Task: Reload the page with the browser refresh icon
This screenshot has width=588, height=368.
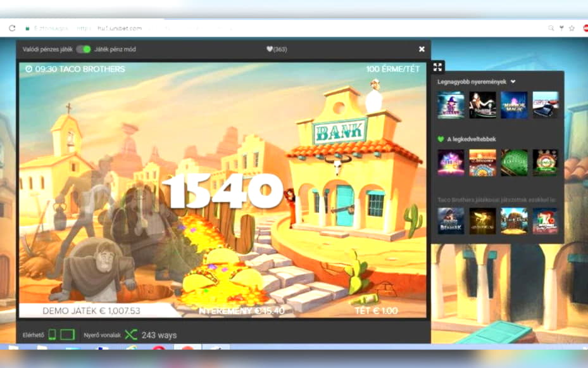Action: coord(12,28)
